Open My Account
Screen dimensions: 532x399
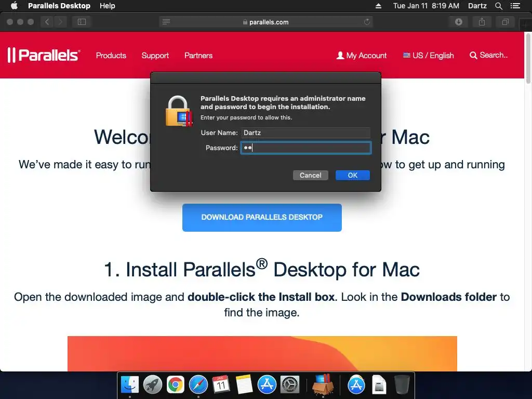[362, 55]
